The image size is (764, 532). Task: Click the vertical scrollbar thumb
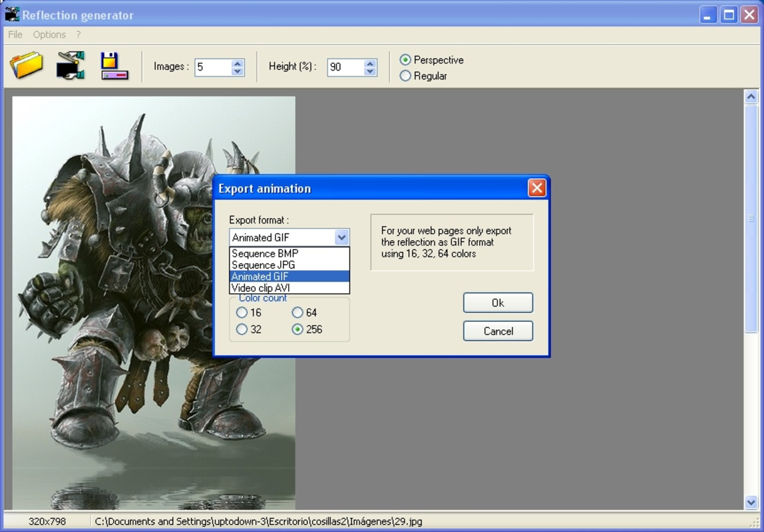point(751,218)
